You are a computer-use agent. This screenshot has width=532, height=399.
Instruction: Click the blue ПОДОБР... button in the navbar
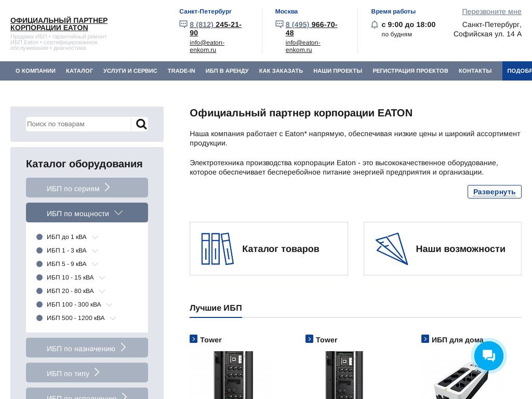517,71
